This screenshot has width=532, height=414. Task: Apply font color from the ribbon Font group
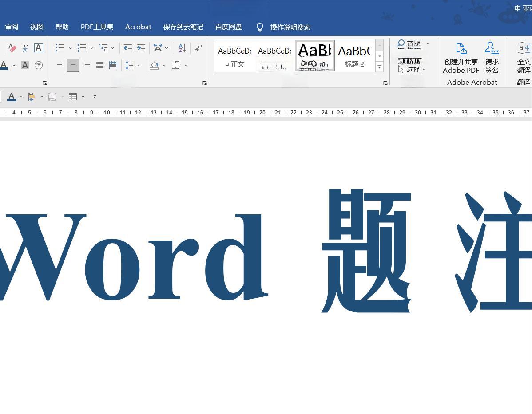tap(4, 65)
